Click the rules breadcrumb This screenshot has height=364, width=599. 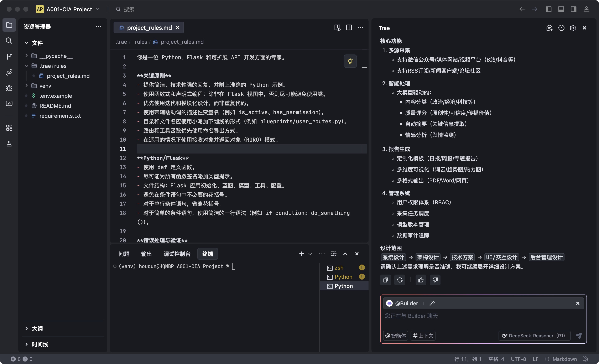coord(141,42)
